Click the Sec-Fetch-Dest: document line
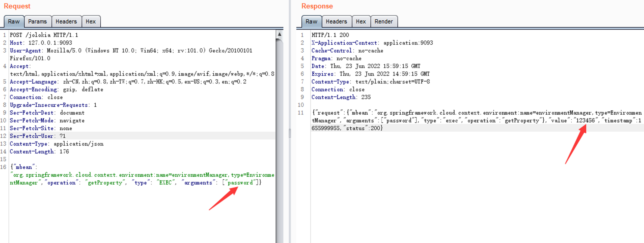Screen dimensions: 644x243 47,113
